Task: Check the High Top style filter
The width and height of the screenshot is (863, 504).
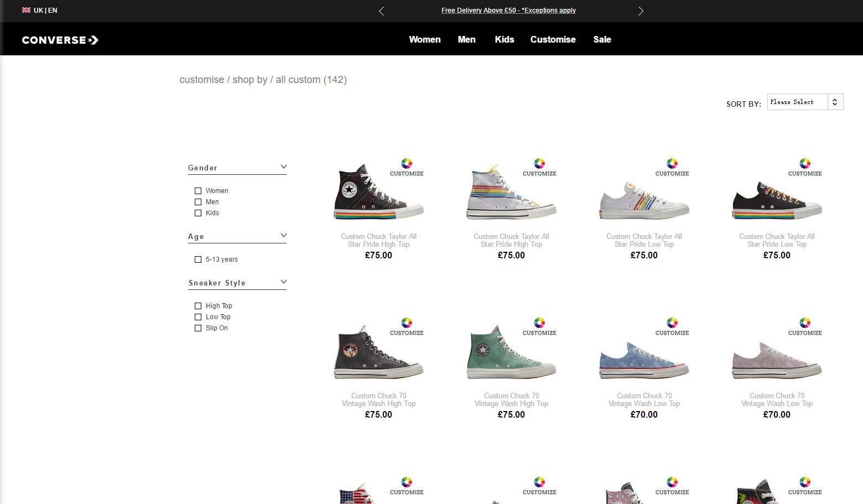Action: (198, 306)
